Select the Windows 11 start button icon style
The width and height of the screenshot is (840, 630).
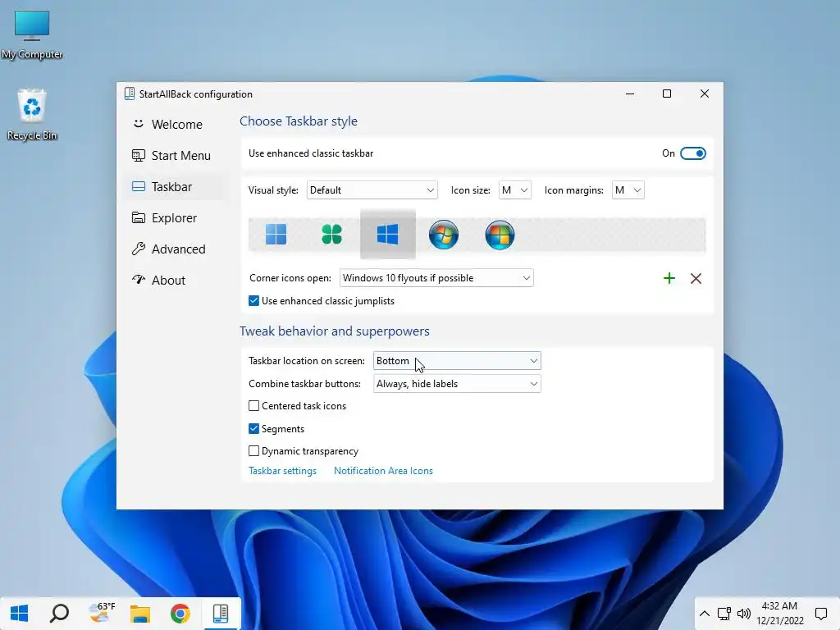[276, 234]
